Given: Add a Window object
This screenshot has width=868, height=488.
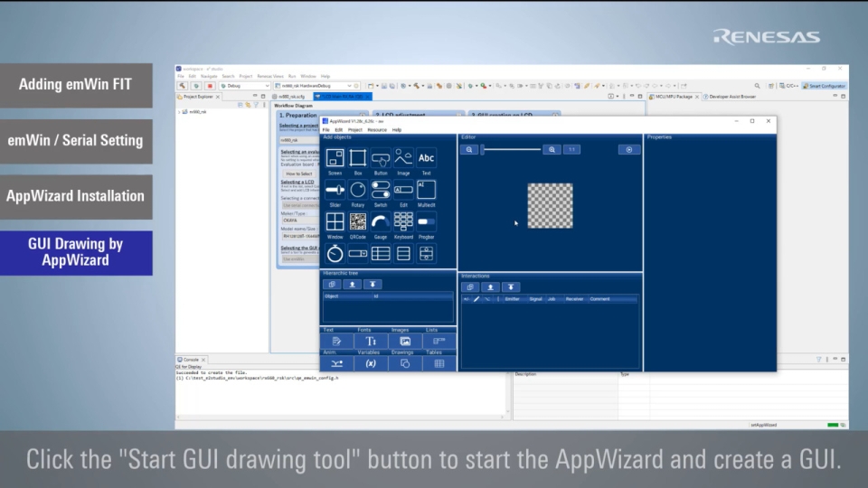Looking at the screenshot, I should (x=335, y=222).
